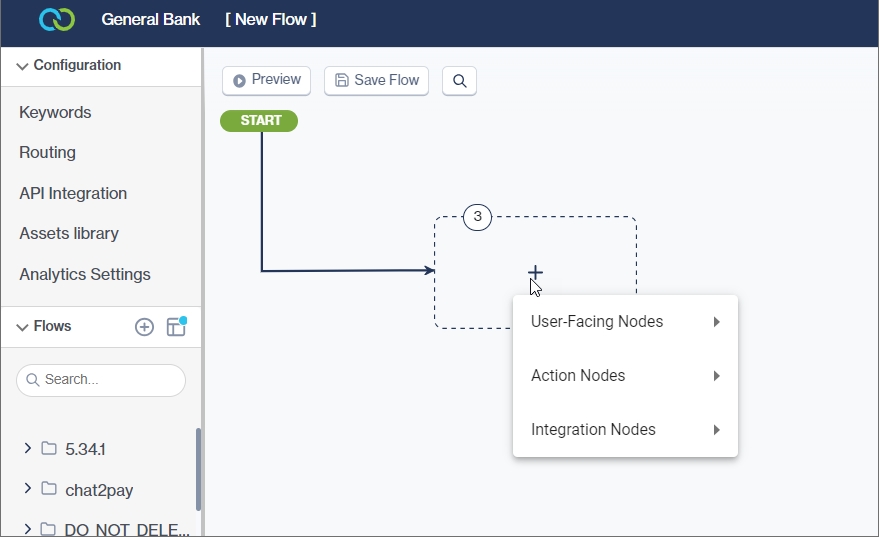
Task: Select the START node on canvas
Action: 260,121
